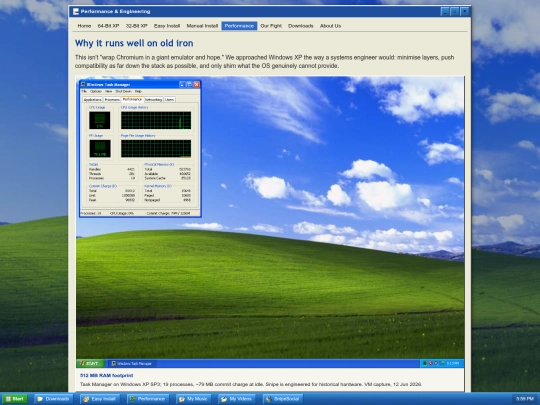Click the '512 MB RAM footprint' caption

[106, 375]
